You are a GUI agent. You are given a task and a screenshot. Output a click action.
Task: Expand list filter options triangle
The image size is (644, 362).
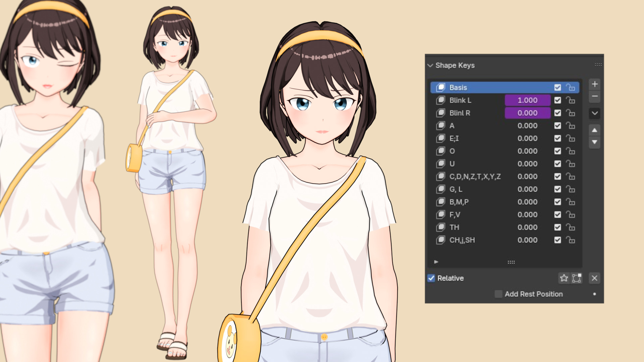click(x=436, y=262)
